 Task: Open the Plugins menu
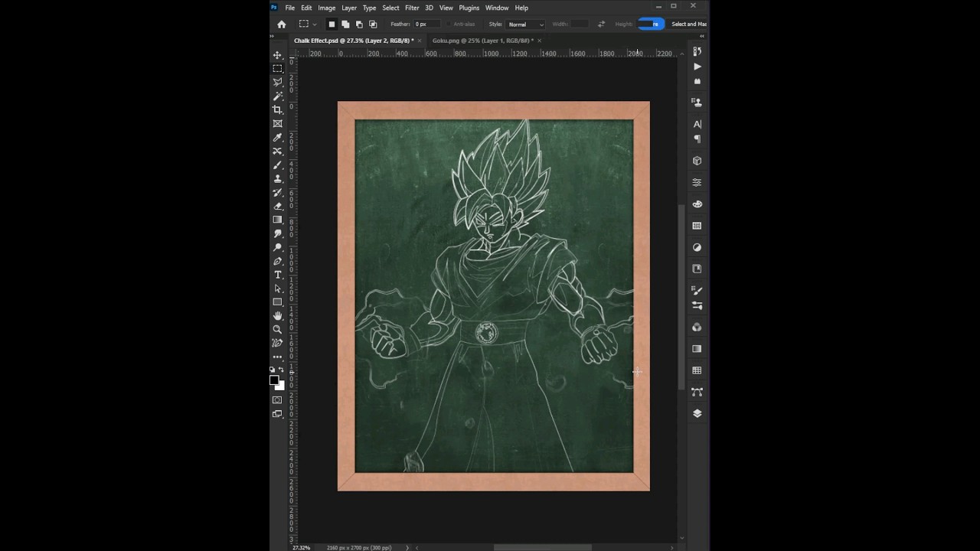[469, 8]
